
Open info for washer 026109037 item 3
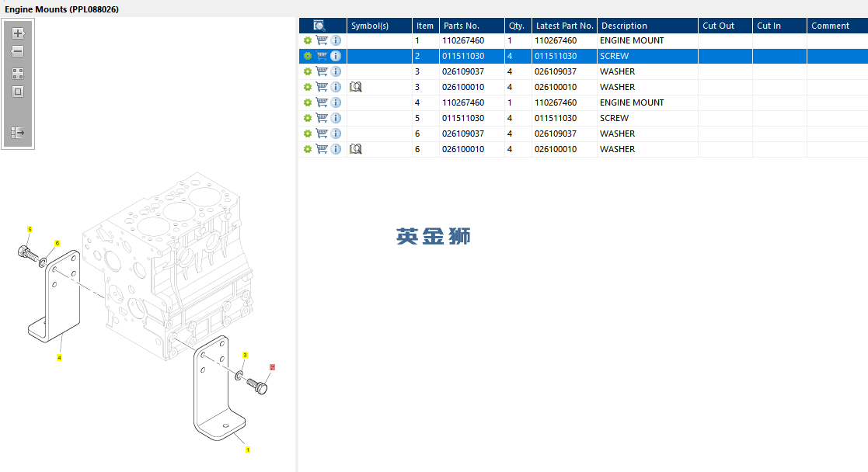click(x=336, y=71)
